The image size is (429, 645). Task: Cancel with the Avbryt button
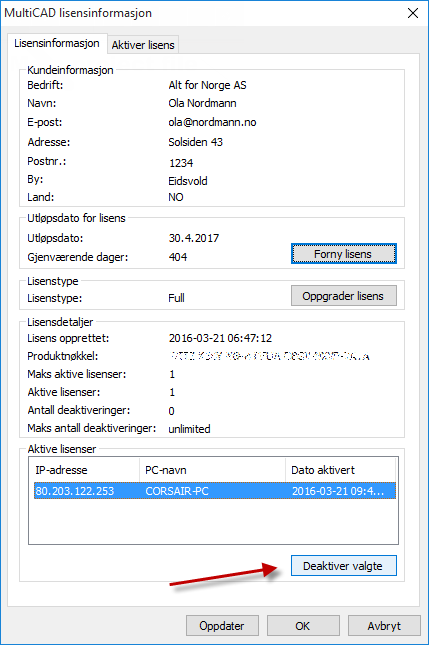pyautogui.click(x=384, y=626)
